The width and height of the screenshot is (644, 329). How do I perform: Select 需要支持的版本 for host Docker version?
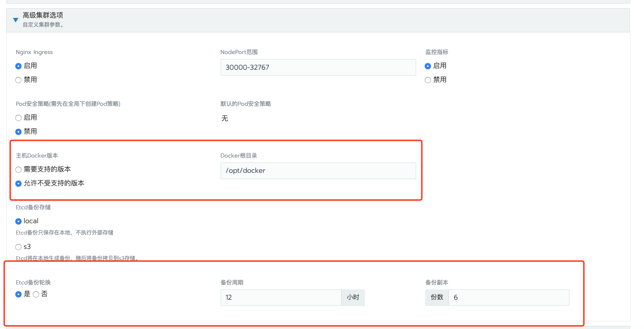(18, 170)
